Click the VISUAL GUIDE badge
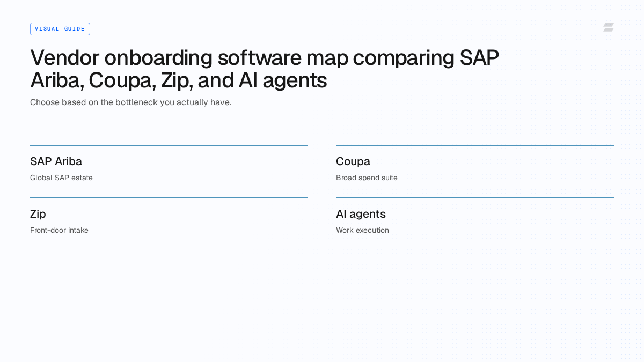The height and width of the screenshot is (362, 644). click(x=60, y=29)
